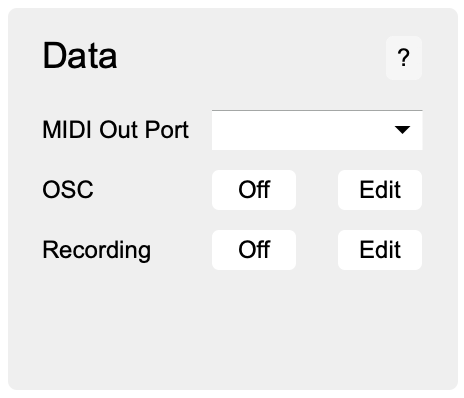Start data recording via Off button
The image size is (464, 398).
point(254,250)
